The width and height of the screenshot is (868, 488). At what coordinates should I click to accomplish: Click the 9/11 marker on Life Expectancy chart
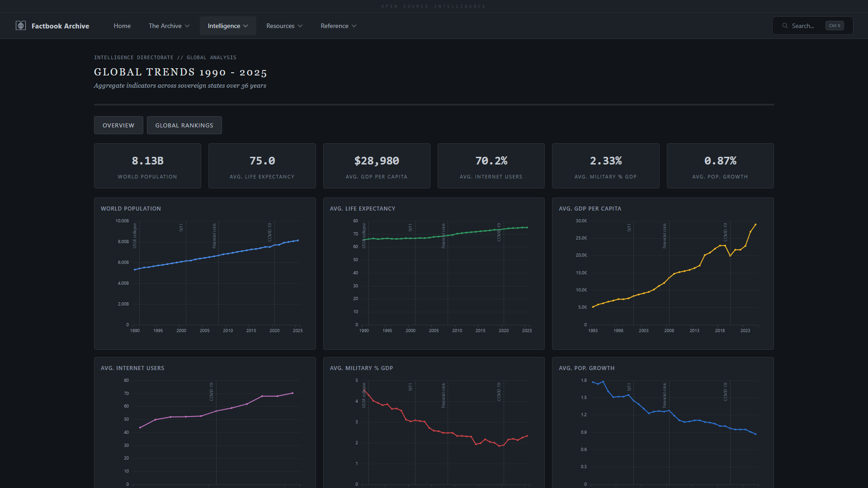[410, 228]
